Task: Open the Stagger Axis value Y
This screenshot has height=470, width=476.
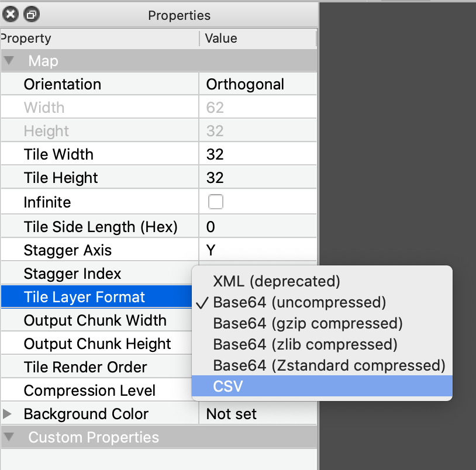Action: (258, 250)
